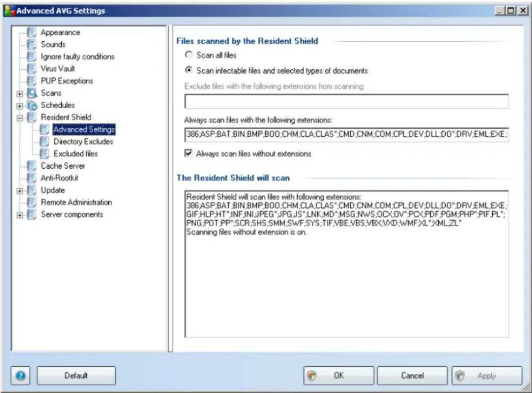Click the Server components icon
Screen dimensions: 532x393
(x=31, y=215)
